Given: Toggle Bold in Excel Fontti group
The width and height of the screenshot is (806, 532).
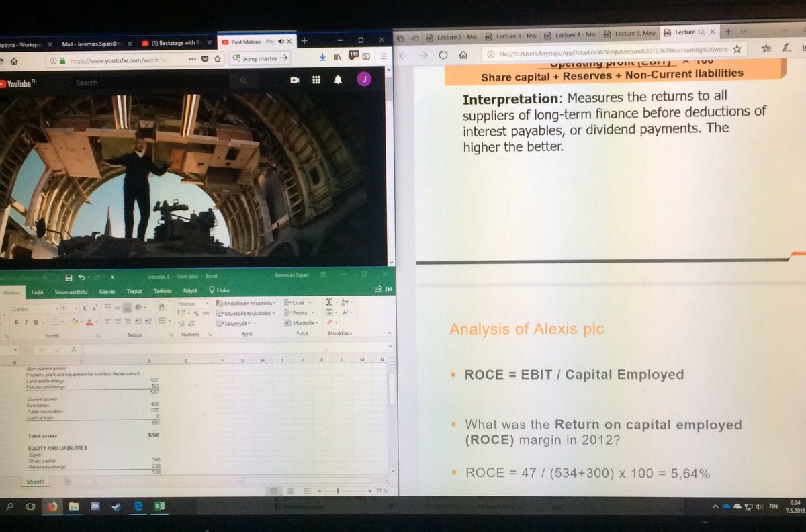Looking at the screenshot, I should (17, 322).
